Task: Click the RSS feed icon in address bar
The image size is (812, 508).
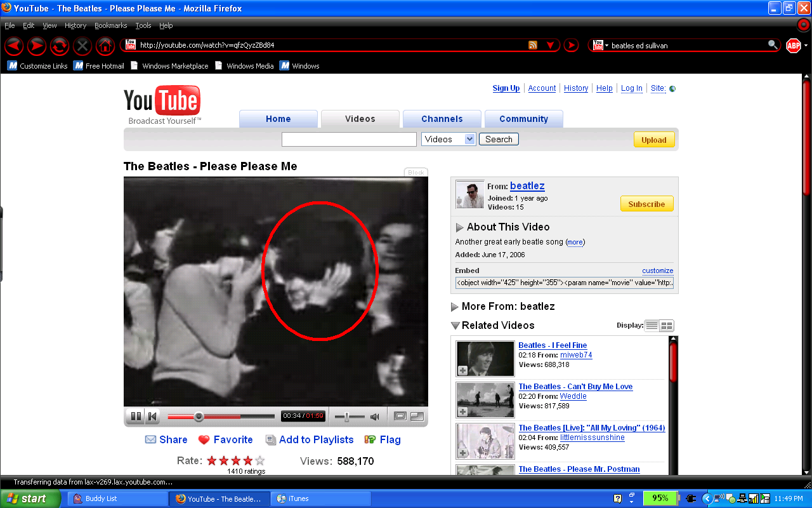Action: pos(533,45)
